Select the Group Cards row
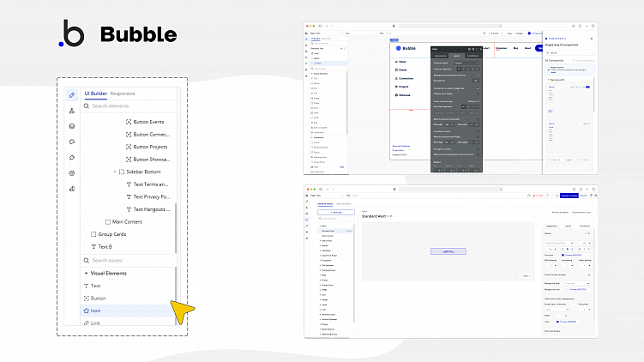The height and width of the screenshot is (362, 644). (x=108, y=234)
